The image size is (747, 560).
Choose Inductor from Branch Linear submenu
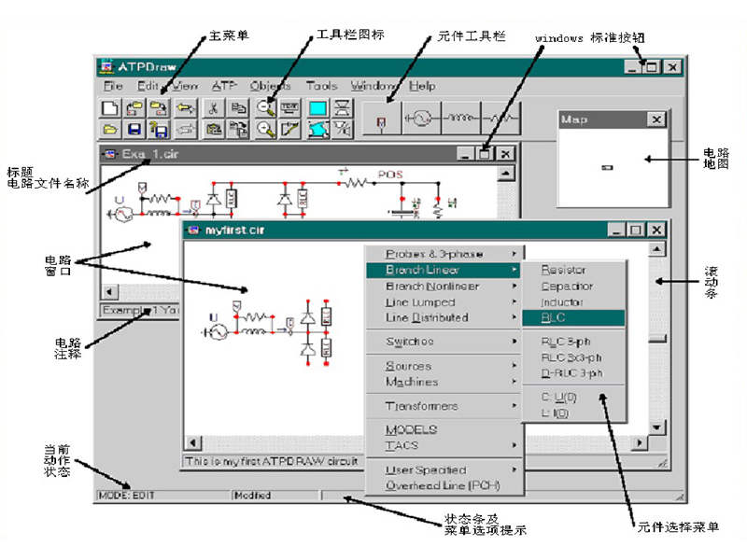click(573, 301)
